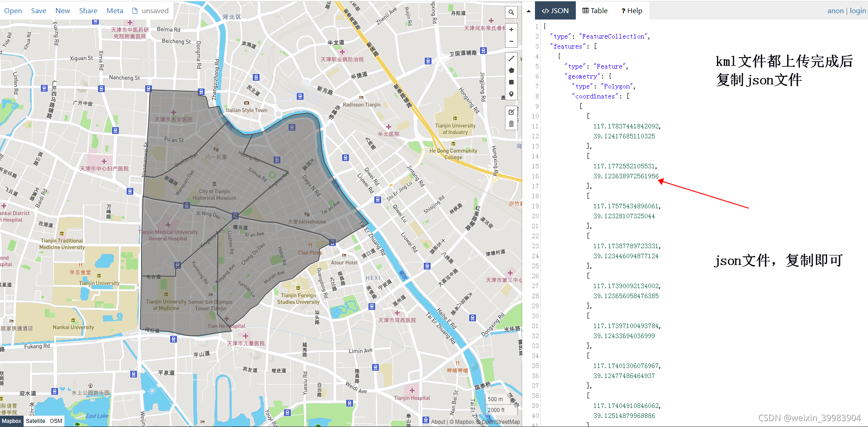Screen dimensions: 868x427
Task: Collapse the side panel with the arrow
Action: pyautogui.click(x=529, y=11)
